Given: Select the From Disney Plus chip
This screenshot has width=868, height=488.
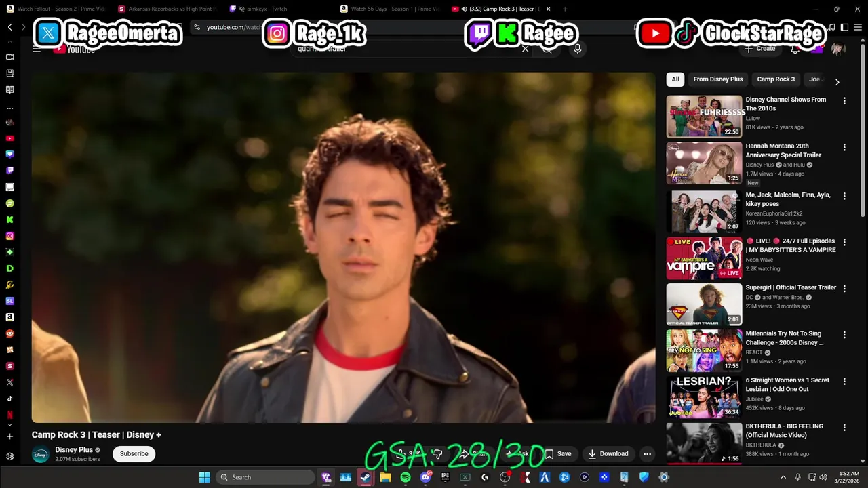Looking at the screenshot, I should pyautogui.click(x=718, y=79).
